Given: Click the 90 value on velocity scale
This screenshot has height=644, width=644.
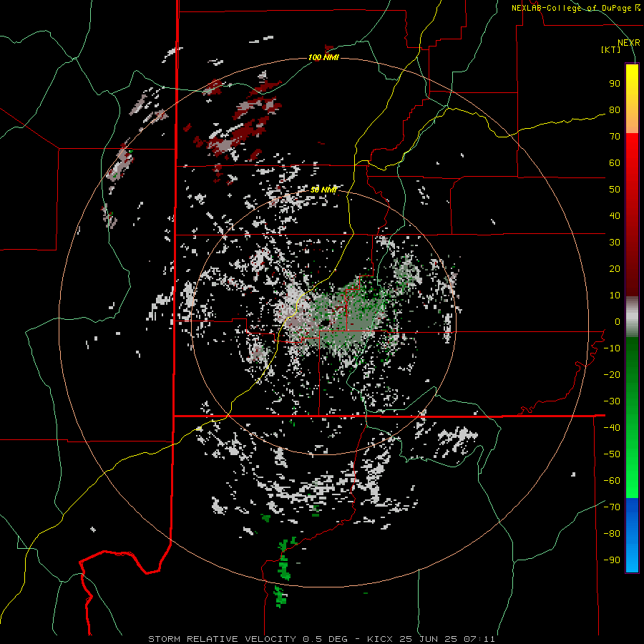Looking at the screenshot, I should tap(615, 84).
